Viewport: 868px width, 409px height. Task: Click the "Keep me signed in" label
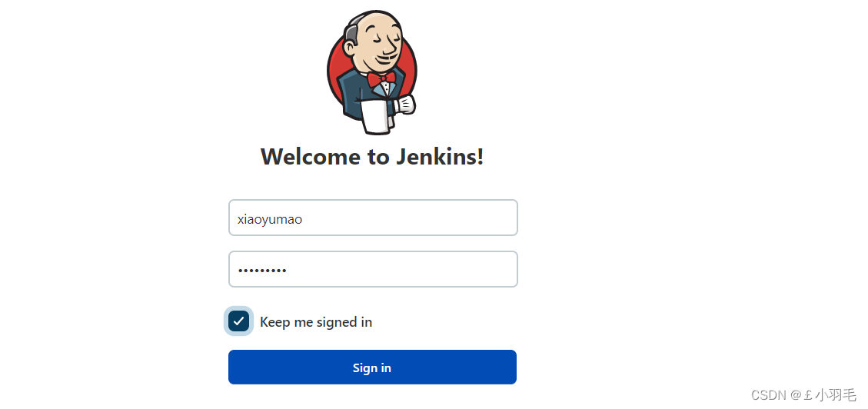(x=315, y=321)
